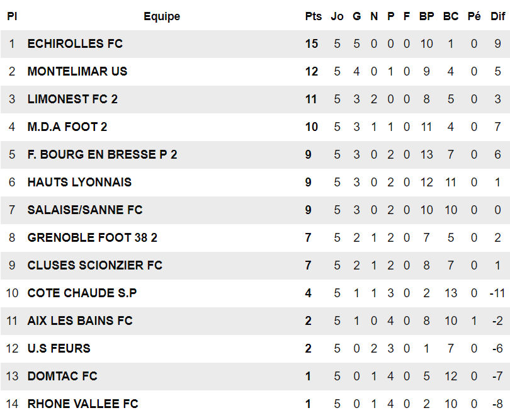The width and height of the screenshot is (510, 420).
Task: Click the U.S FEURS team name
Action: tap(59, 349)
